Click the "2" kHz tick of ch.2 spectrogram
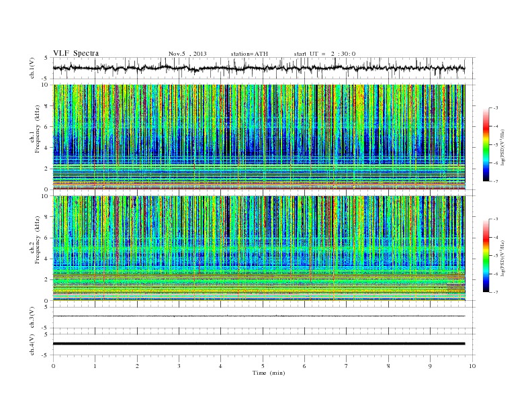 (46, 280)
